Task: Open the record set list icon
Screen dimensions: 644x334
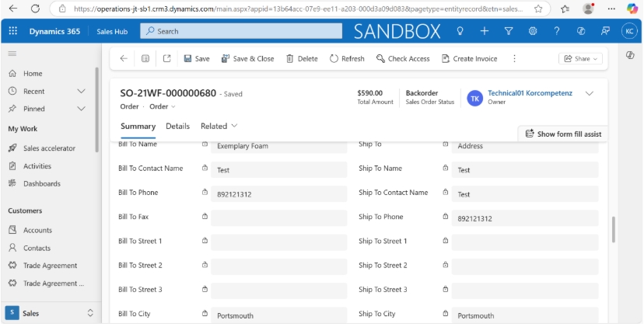Action: point(145,59)
